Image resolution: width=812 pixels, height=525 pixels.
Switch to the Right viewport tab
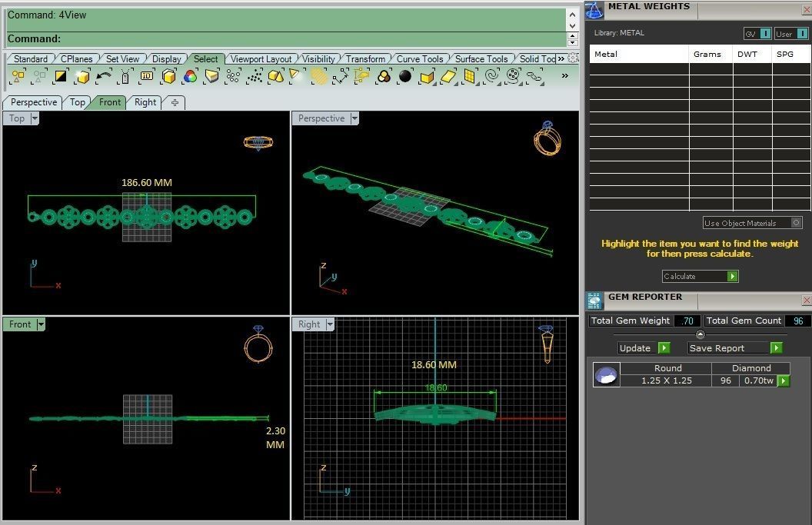pyautogui.click(x=145, y=102)
